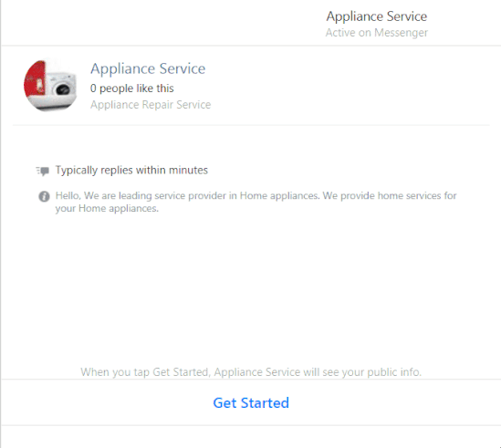This screenshot has height=448, width=501.
Task: Click the Appliance Service conversation title in header
Action: click(x=376, y=16)
